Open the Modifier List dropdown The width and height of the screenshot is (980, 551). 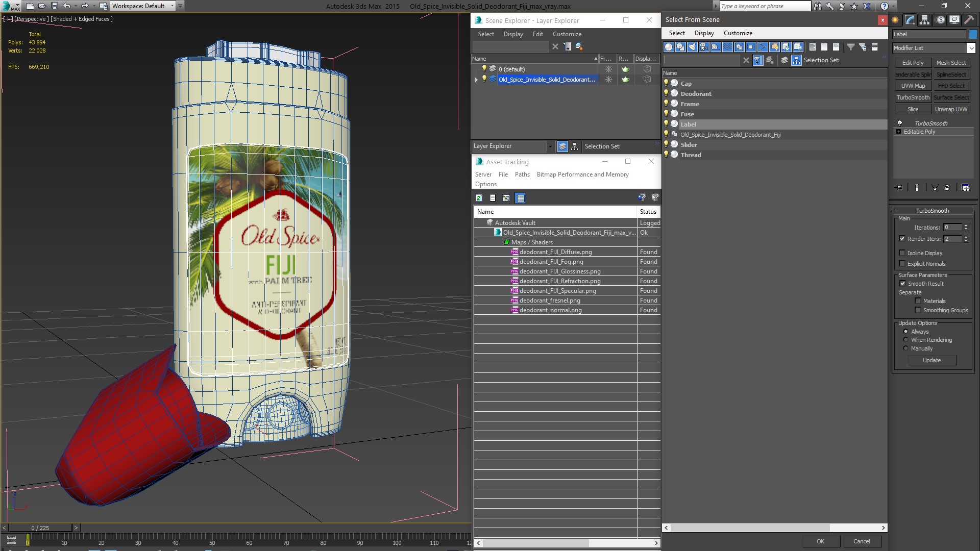tap(970, 48)
